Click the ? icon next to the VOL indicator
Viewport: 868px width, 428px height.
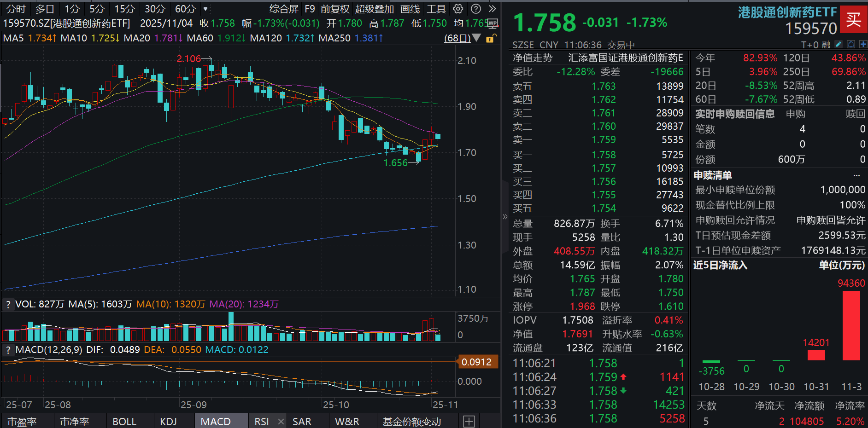8,304
